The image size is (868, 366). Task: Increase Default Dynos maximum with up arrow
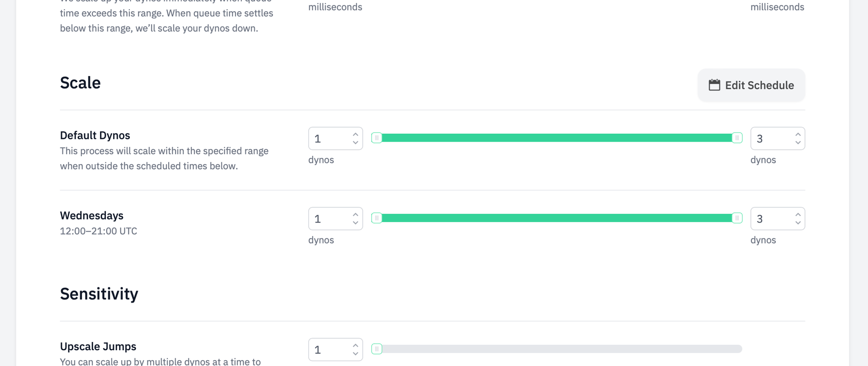pyautogui.click(x=798, y=134)
